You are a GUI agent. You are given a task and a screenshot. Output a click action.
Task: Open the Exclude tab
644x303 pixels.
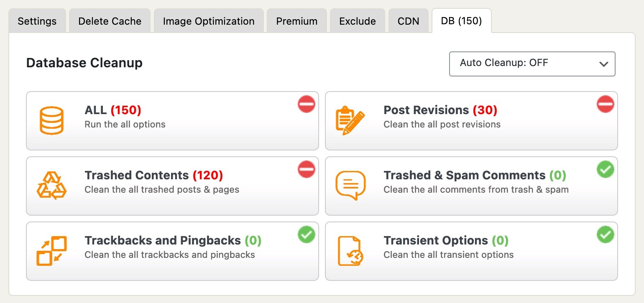[x=358, y=21]
